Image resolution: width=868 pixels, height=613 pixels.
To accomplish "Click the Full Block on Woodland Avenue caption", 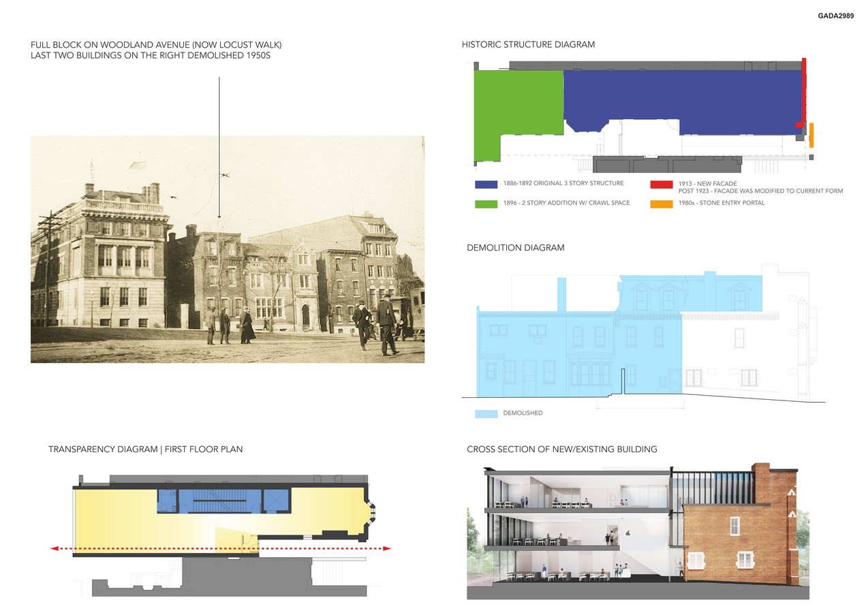I will pyautogui.click(x=156, y=50).
